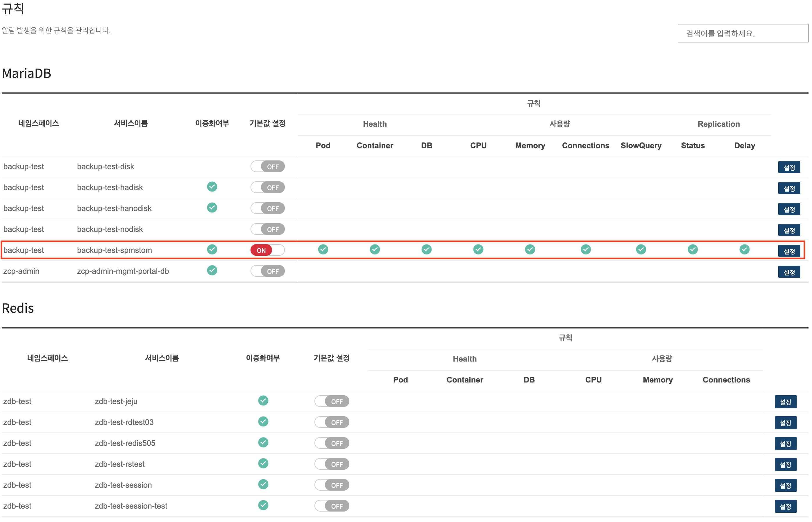Toggle default settings for zcp-admin-mgmt-portal-db
This screenshot has width=812, height=522.
point(267,271)
